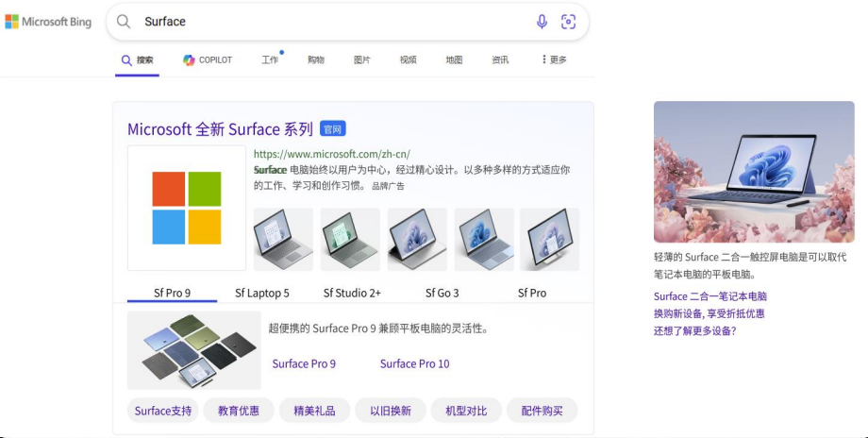The height and width of the screenshot is (438, 868).
Task: Click the 配件购买 button
Action: click(542, 411)
